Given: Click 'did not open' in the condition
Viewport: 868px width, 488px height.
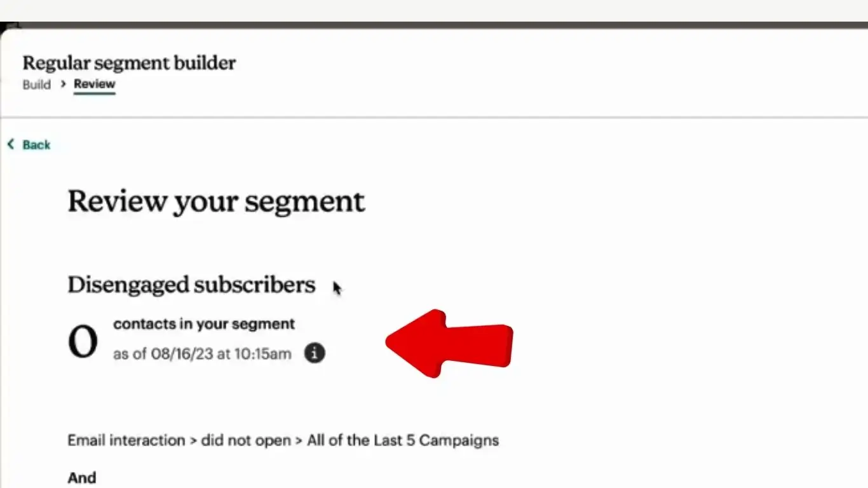Looking at the screenshot, I should click(x=245, y=440).
